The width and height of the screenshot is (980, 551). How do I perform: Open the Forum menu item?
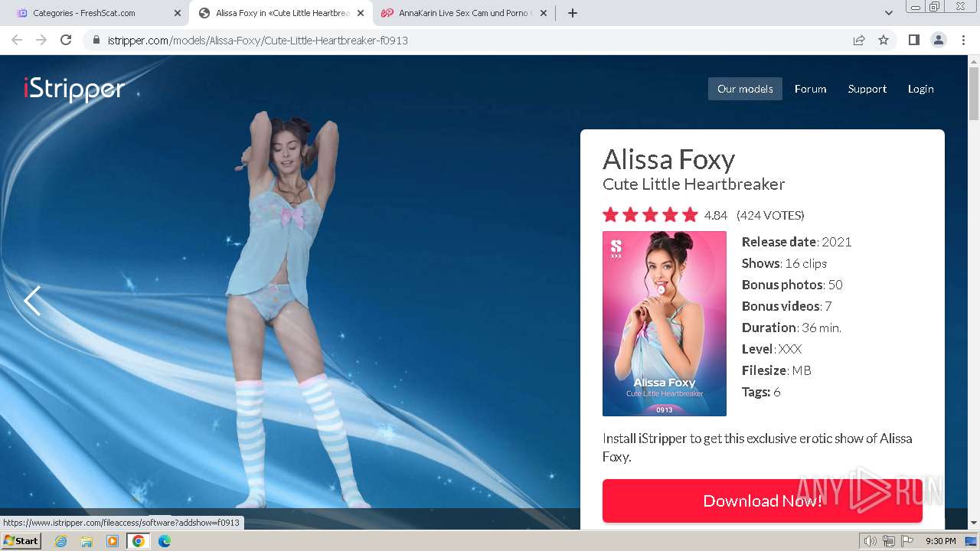(810, 89)
